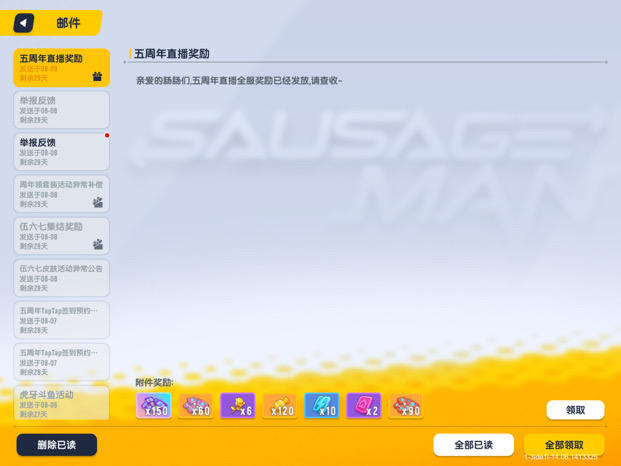The width and height of the screenshot is (621, 466).
Task: Select the x150 purple ticket reward
Action: (x=154, y=405)
